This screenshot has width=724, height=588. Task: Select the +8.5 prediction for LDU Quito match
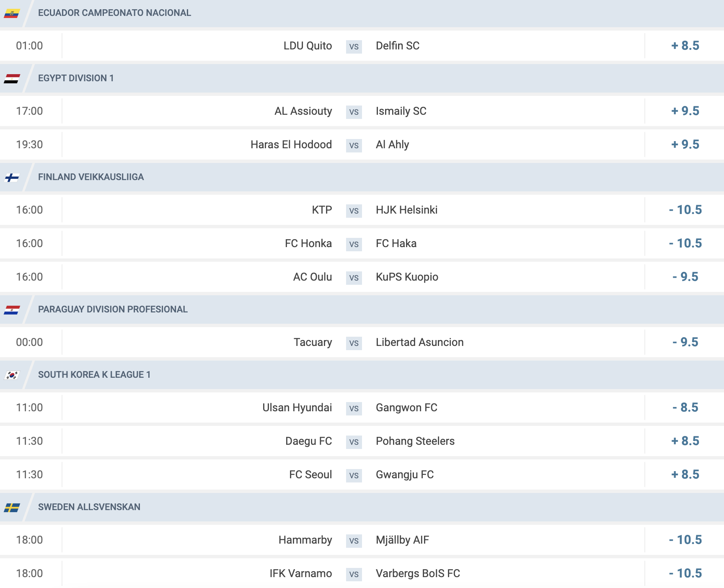pos(685,46)
